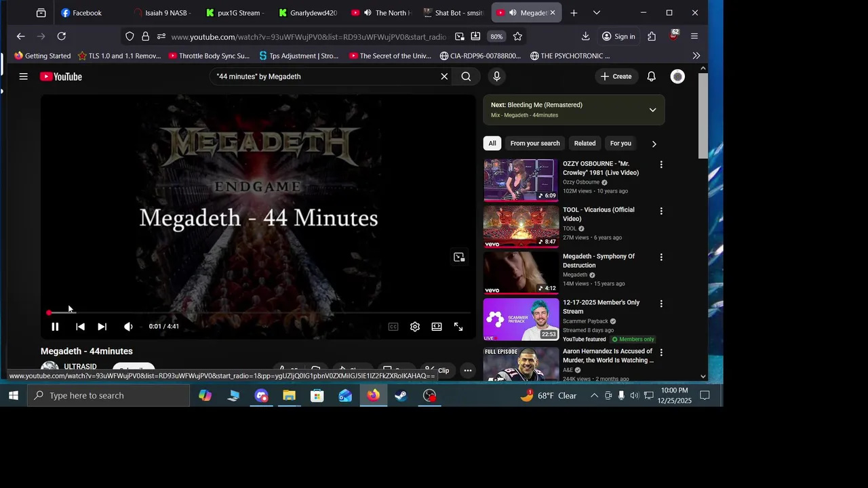The image size is (868, 488).
Task: Mute the video with the volume icon
Action: tap(128, 327)
